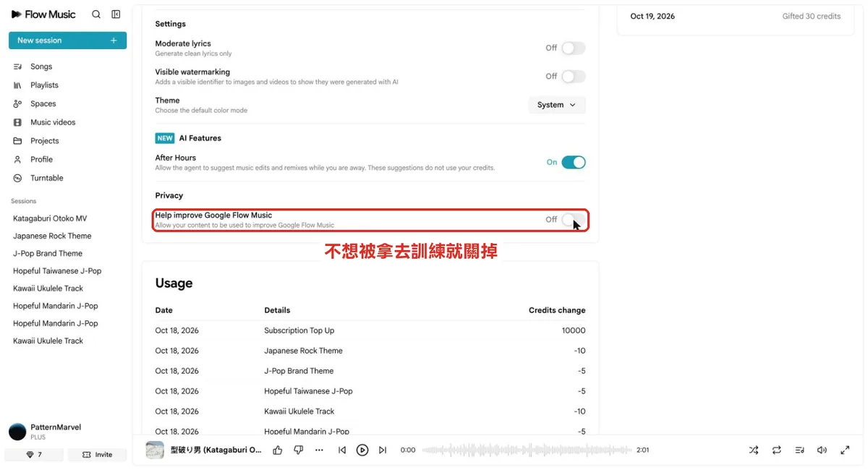The height and width of the screenshot is (470, 868).
Task: Click the Subscription Top Up usage entry
Action: [x=299, y=330]
